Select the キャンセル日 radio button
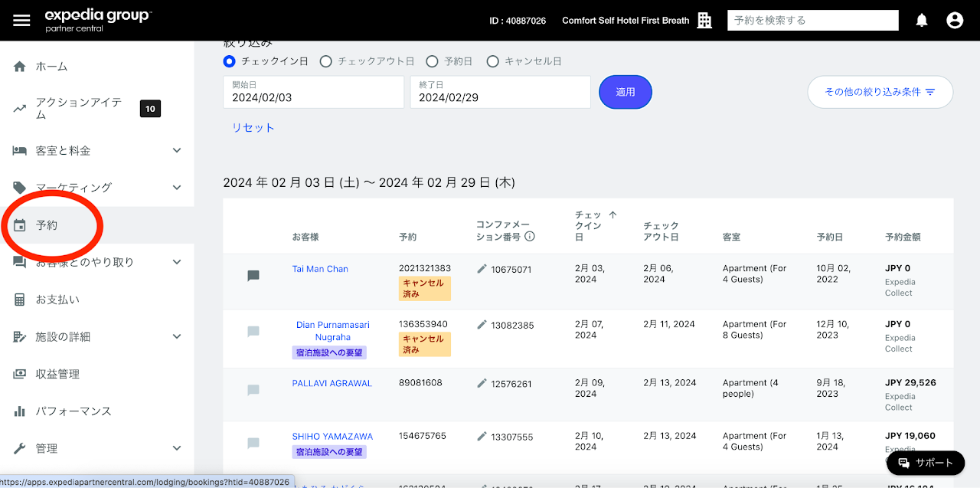 pos(492,61)
